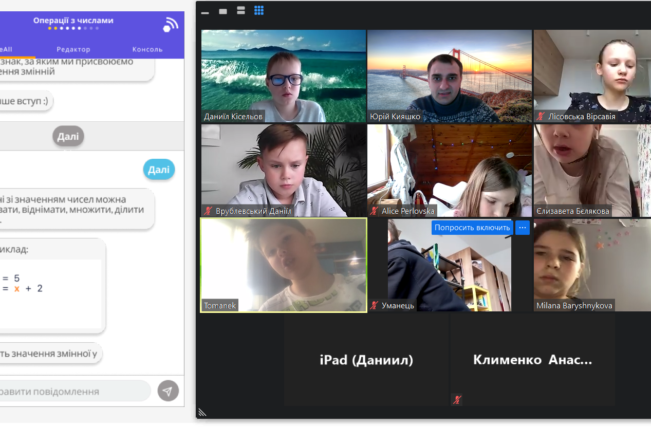Click Попросить включить button
Screen dimensions: 651x427
472,228
